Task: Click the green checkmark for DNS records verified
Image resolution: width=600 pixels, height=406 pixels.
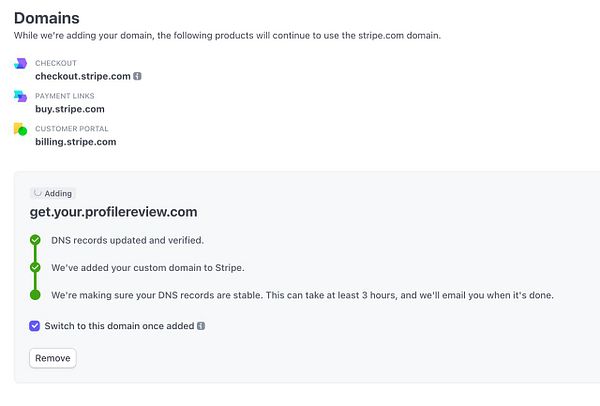Action: click(35, 240)
